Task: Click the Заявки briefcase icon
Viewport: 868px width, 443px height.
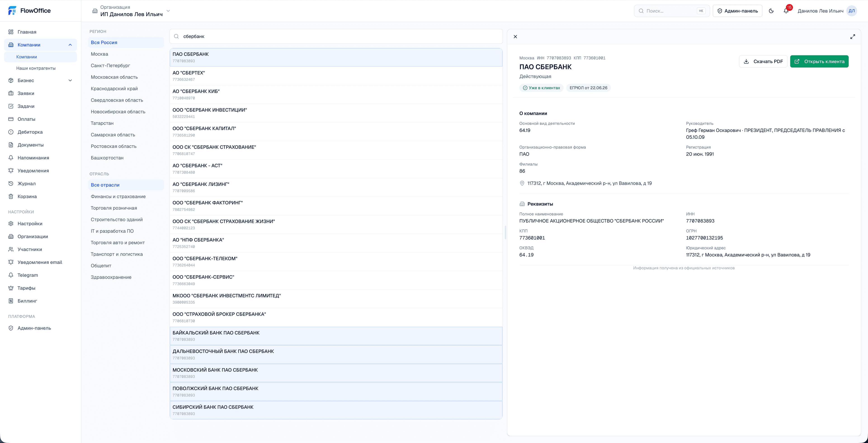Action: (11, 93)
